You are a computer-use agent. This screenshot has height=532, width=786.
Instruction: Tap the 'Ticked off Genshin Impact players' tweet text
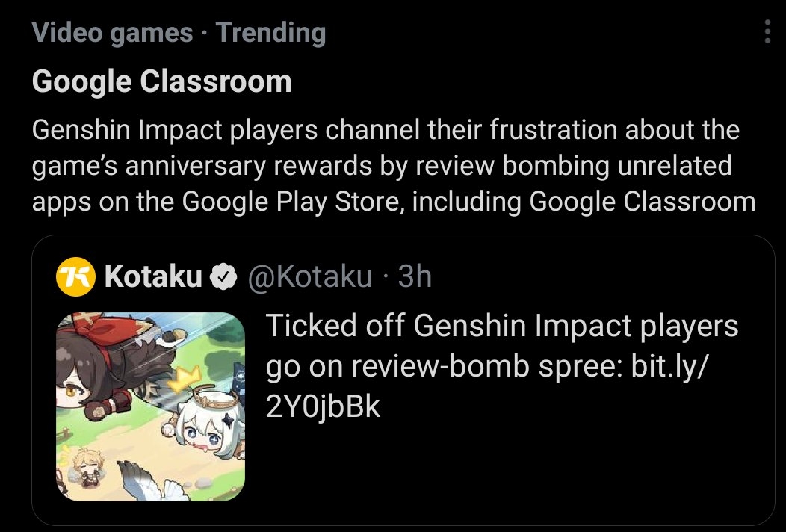502,326
